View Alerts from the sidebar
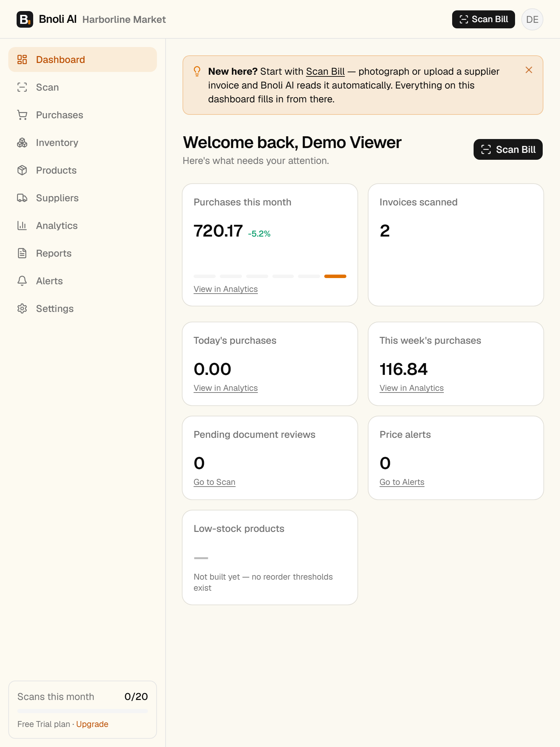Screen dimensions: 560x747 (83, 281)
